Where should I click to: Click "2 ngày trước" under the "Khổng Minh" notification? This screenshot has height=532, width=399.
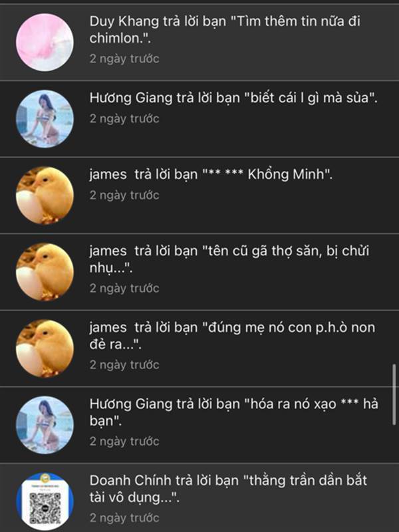(x=124, y=195)
